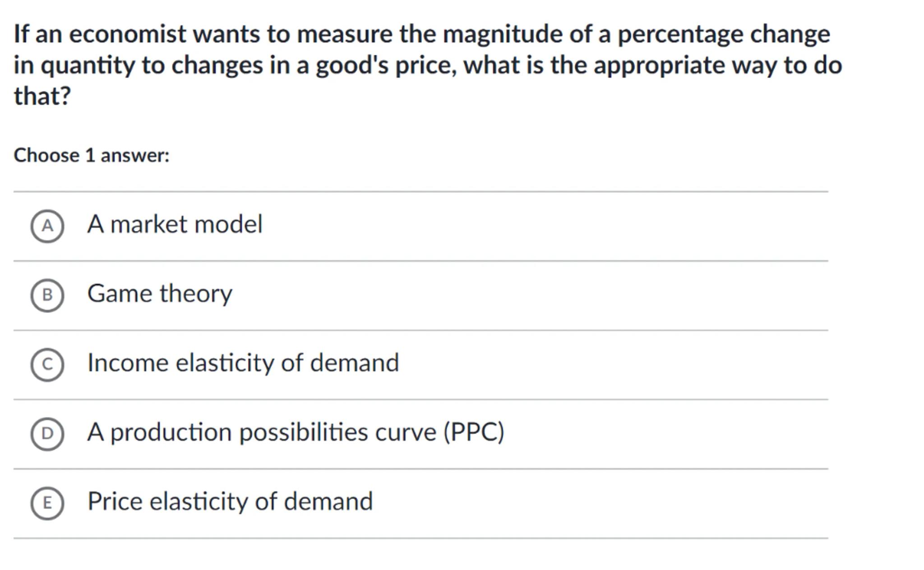This screenshot has height=570, width=924.
Task: Click the '(PPC)' abbreviation in option D
Action: tap(474, 432)
